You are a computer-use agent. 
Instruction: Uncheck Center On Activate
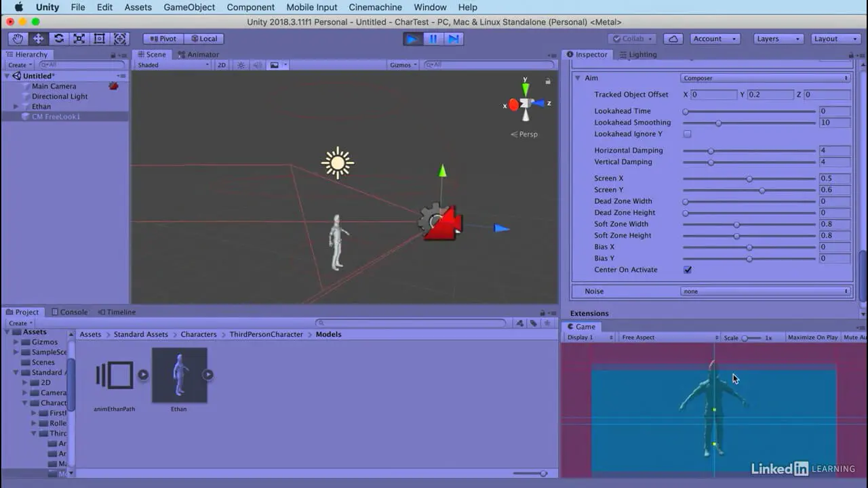click(x=687, y=270)
